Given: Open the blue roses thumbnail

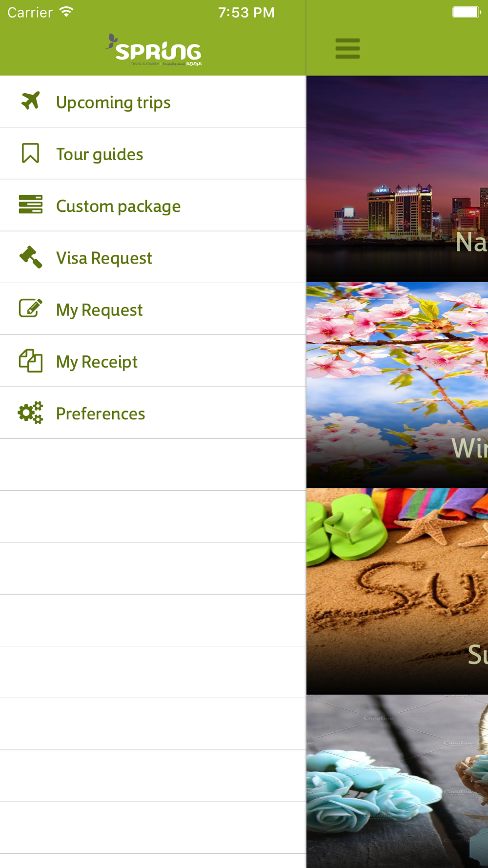Looking at the screenshot, I should pyautogui.click(x=397, y=781).
